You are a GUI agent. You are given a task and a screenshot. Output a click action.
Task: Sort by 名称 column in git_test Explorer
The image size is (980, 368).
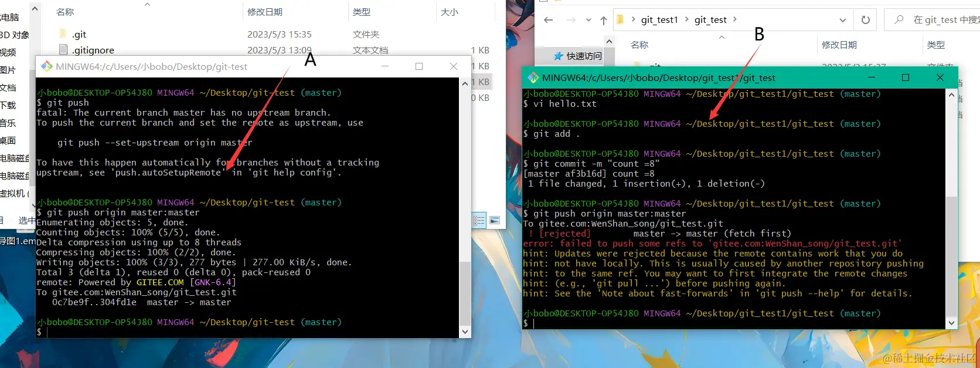tap(639, 45)
